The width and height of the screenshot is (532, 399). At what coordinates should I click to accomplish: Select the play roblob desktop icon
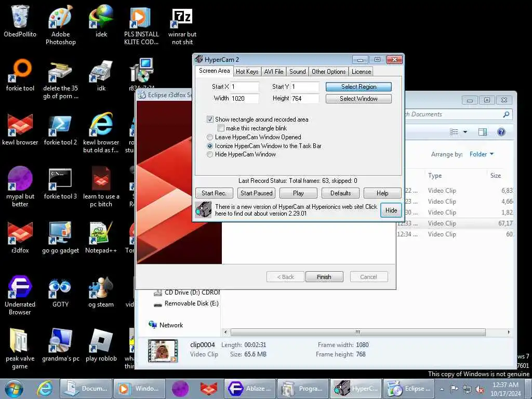tap(101, 345)
